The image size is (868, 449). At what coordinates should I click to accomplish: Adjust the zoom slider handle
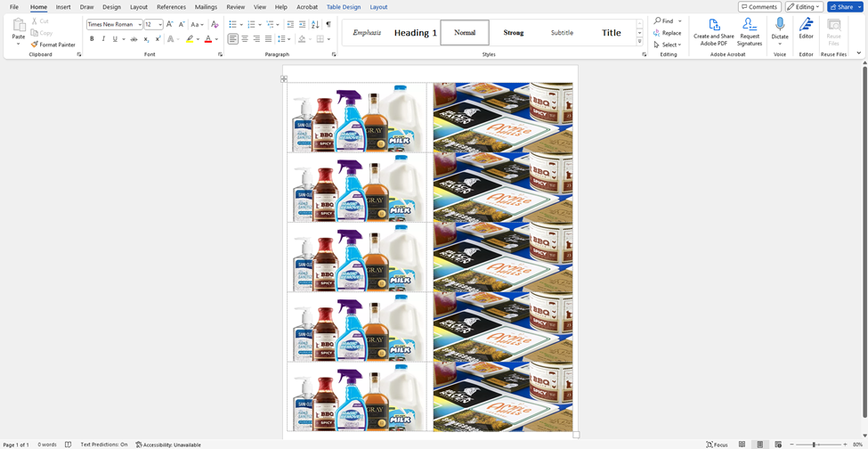pyautogui.click(x=813, y=445)
